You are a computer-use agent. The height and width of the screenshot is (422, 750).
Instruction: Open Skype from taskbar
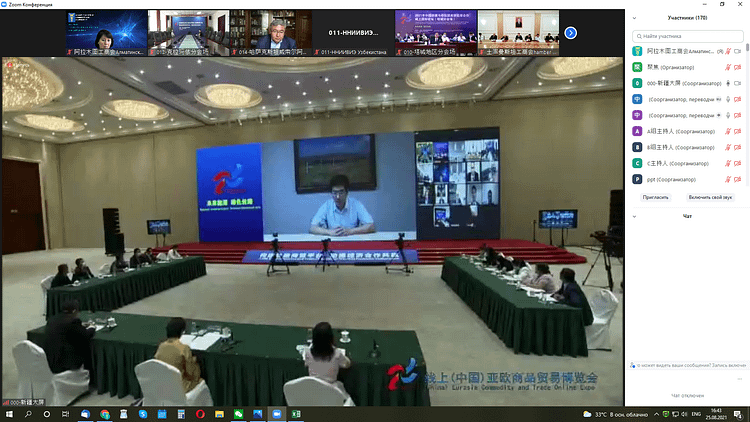(x=143, y=414)
